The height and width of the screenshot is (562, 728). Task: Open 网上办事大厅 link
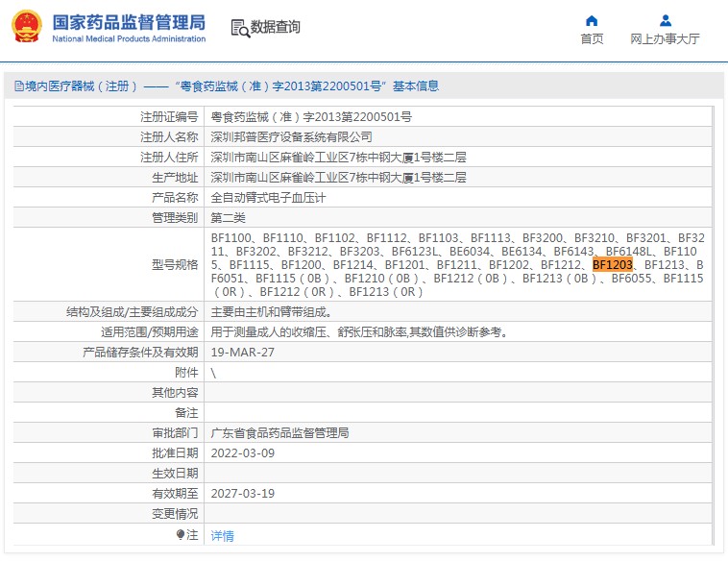665,39
